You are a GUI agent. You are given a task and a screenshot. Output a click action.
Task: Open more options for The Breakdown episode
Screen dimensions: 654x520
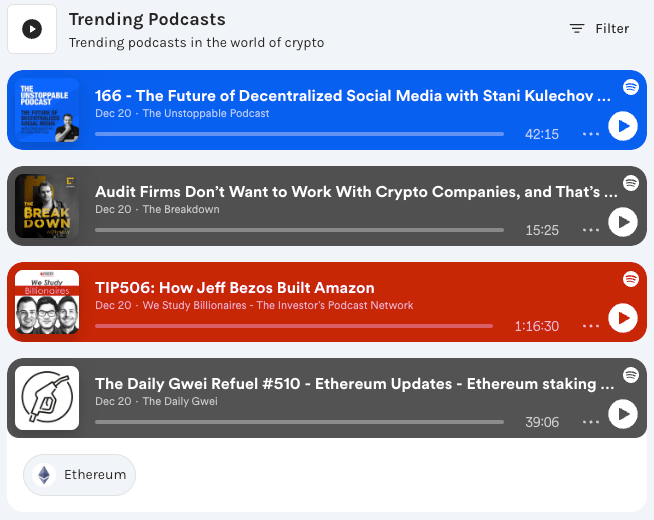[x=591, y=230]
